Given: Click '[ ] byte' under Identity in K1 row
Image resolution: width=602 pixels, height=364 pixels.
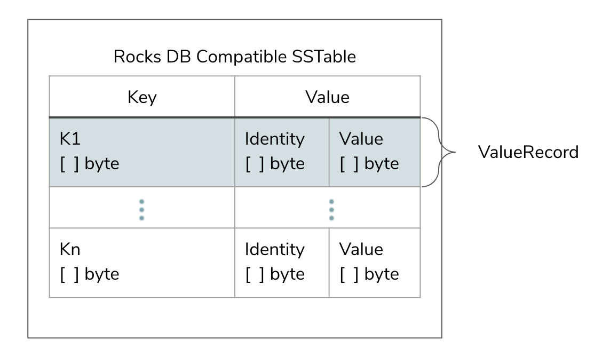Looking at the screenshot, I should point(274,163).
